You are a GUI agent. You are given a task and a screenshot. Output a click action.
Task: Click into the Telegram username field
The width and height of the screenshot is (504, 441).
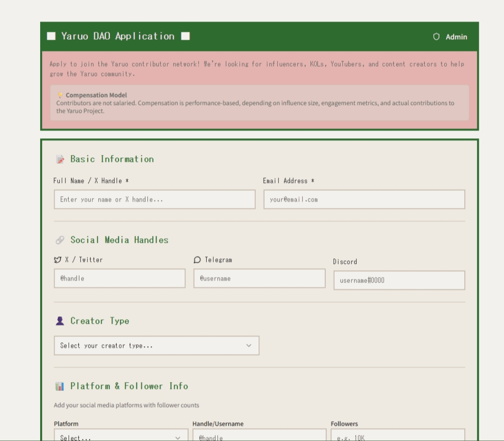click(259, 278)
